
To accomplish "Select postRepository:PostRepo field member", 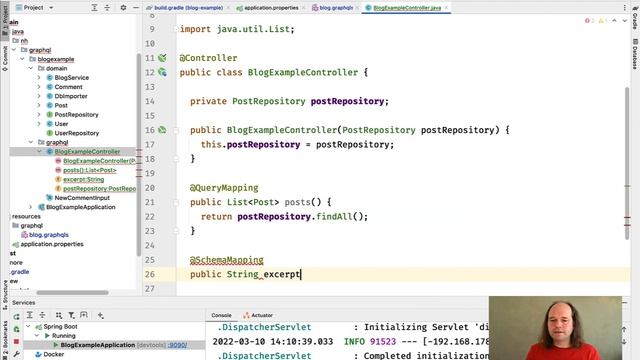I will click(99, 189).
